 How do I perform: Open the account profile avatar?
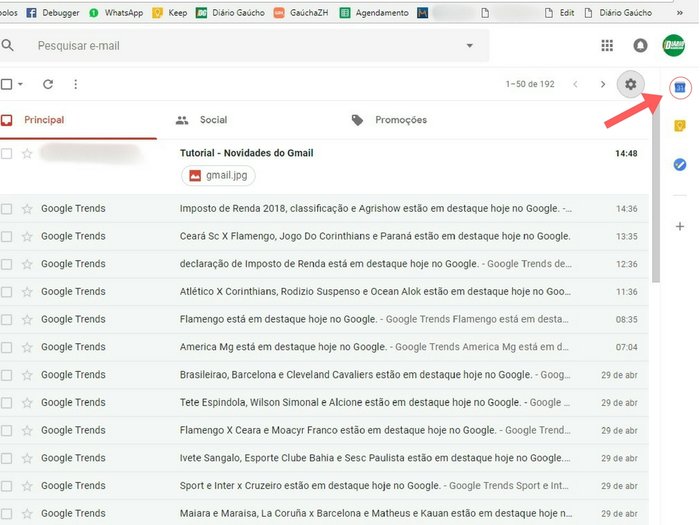click(x=673, y=45)
